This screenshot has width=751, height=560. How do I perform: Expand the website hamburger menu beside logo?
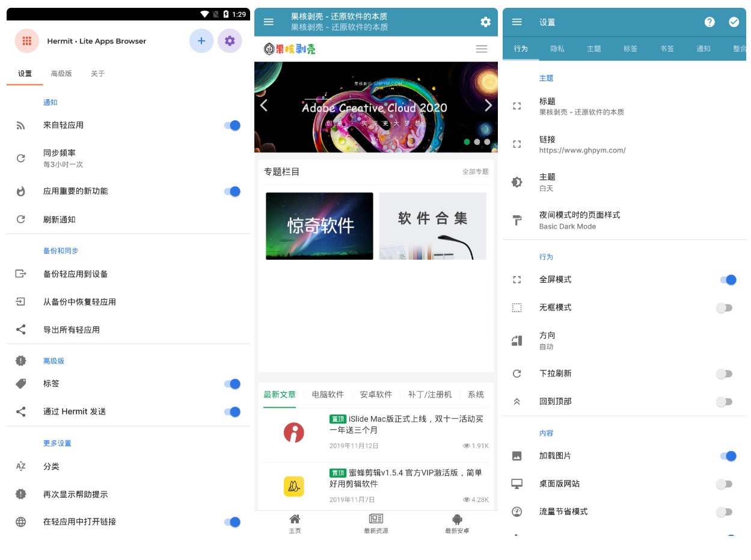[x=481, y=49]
